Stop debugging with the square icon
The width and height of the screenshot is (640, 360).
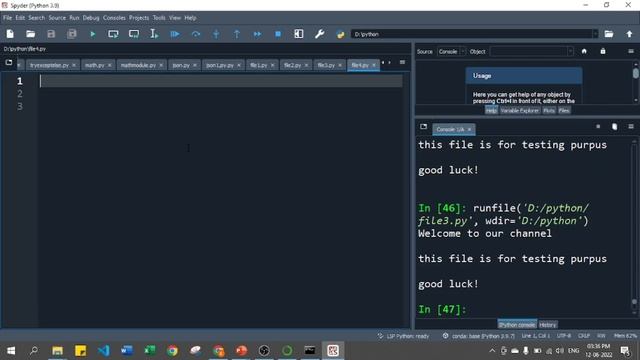278,34
